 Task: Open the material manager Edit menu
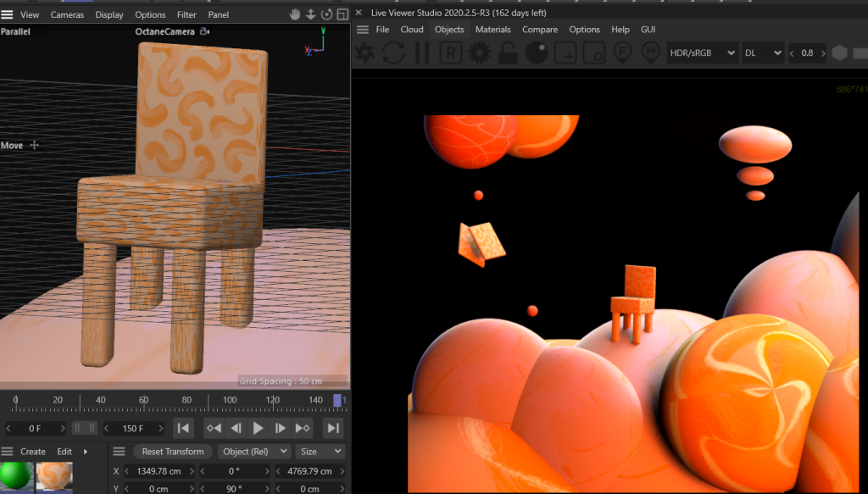[x=64, y=452]
